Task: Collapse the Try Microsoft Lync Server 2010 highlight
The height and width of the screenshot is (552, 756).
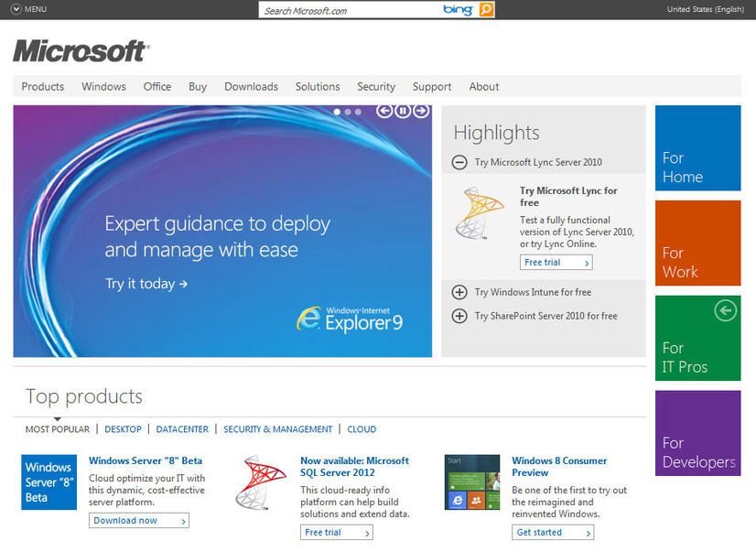Action: tap(459, 162)
